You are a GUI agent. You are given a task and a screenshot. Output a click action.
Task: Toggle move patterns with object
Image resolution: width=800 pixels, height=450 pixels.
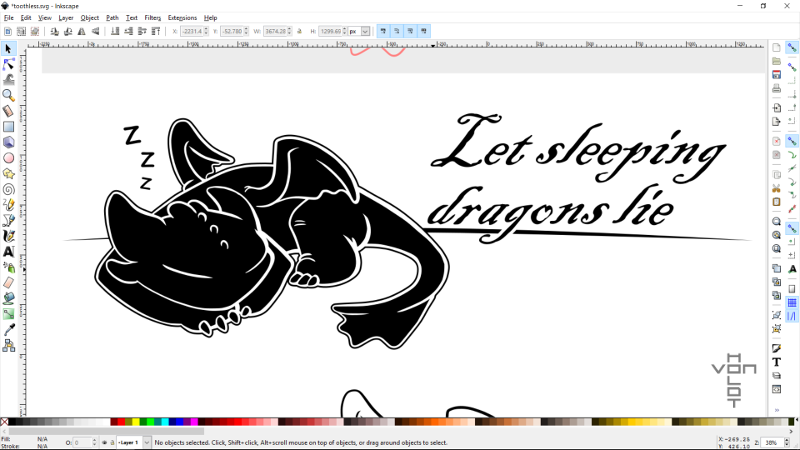(423, 32)
